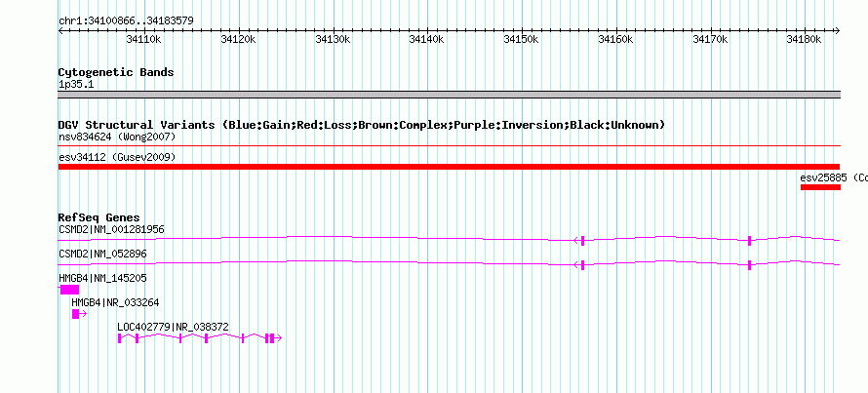Select the thin red nsv834624 variant line
The image size is (868, 393).
(x=449, y=146)
